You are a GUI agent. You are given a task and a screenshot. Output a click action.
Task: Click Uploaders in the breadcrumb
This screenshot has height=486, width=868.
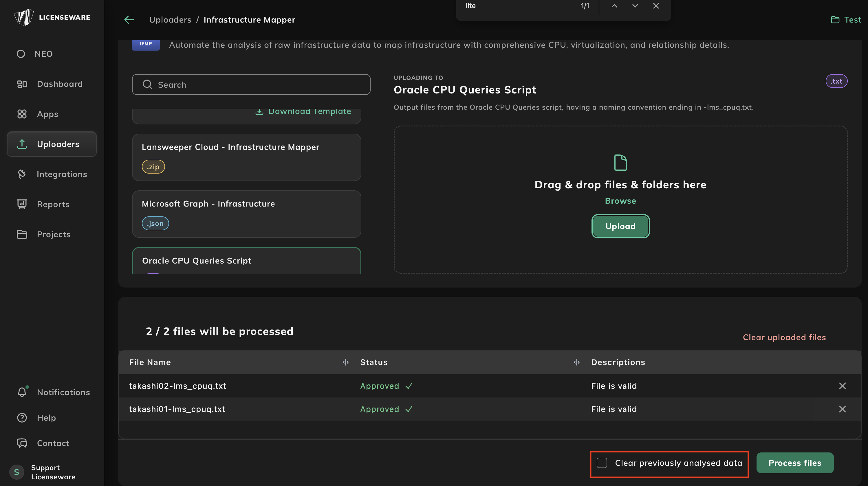click(x=170, y=20)
